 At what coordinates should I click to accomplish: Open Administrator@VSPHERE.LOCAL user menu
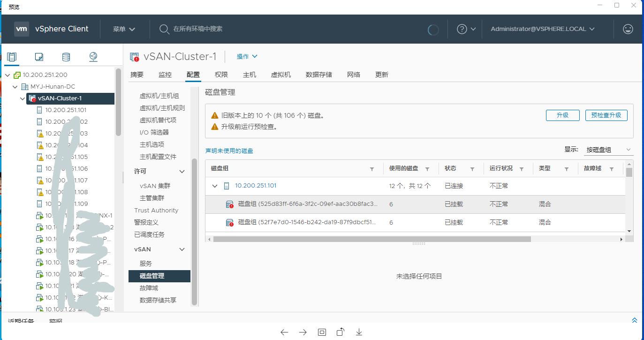543,29
